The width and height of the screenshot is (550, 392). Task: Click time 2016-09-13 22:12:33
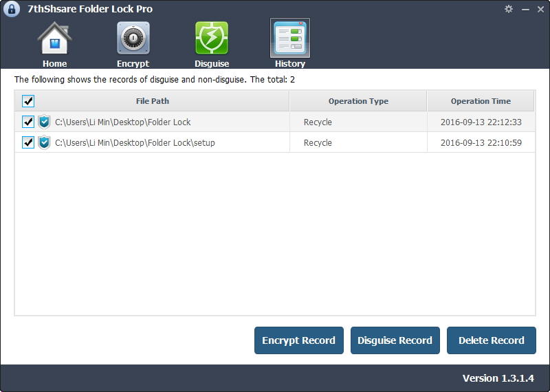[x=481, y=122]
